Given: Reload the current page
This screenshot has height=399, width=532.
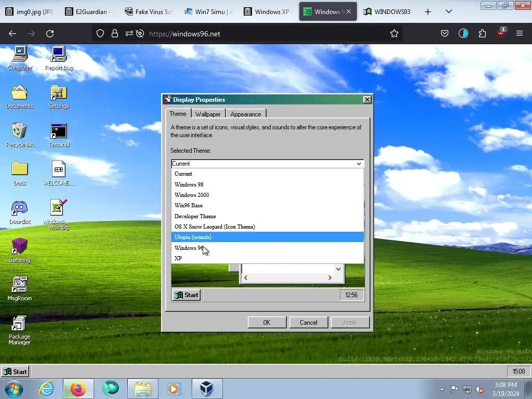Looking at the screenshot, I should coord(50,34).
